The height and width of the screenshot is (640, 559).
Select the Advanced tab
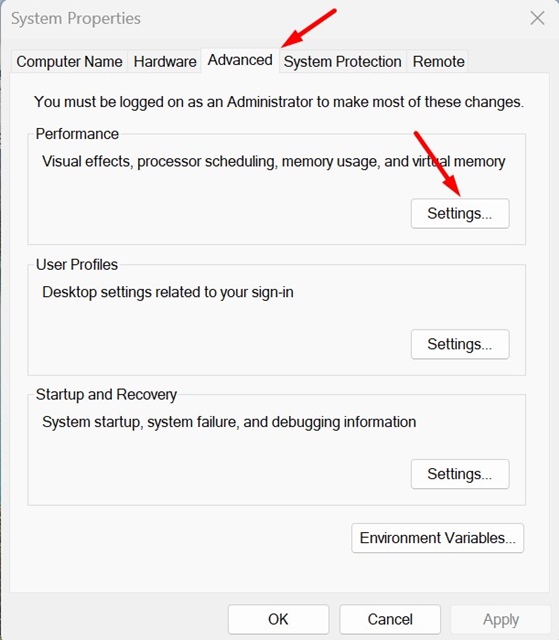click(x=240, y=60)
